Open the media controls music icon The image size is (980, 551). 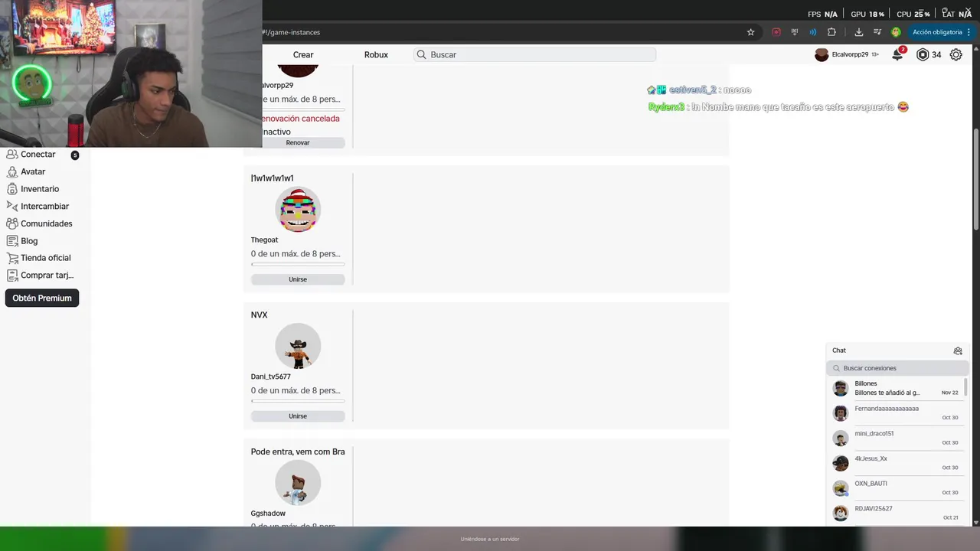[877, 32]
